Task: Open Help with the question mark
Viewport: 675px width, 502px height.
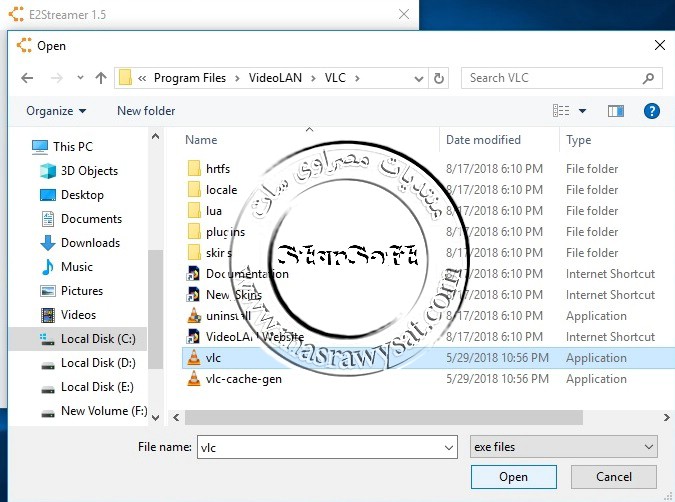Action: [652, 111]
